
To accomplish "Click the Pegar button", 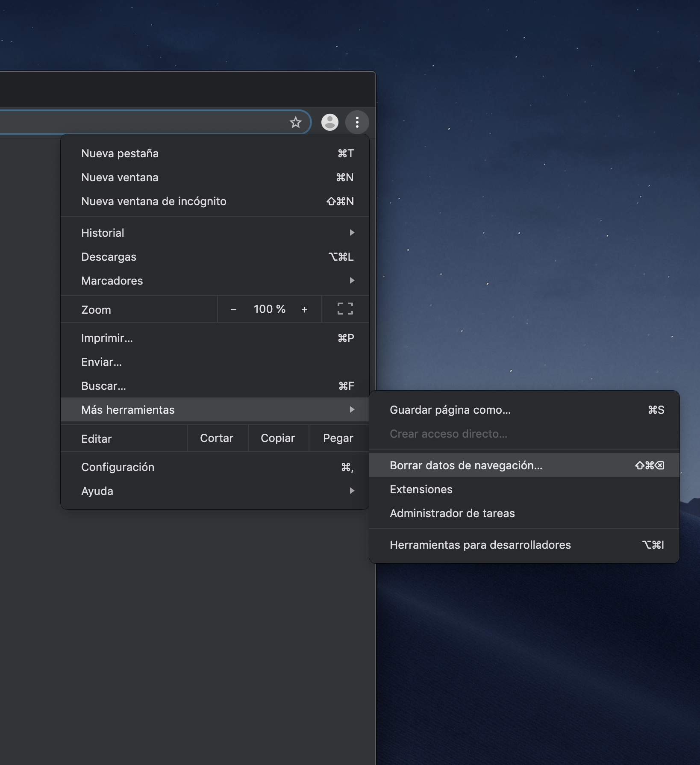I will pyautogui.click(x=338, y=438).
